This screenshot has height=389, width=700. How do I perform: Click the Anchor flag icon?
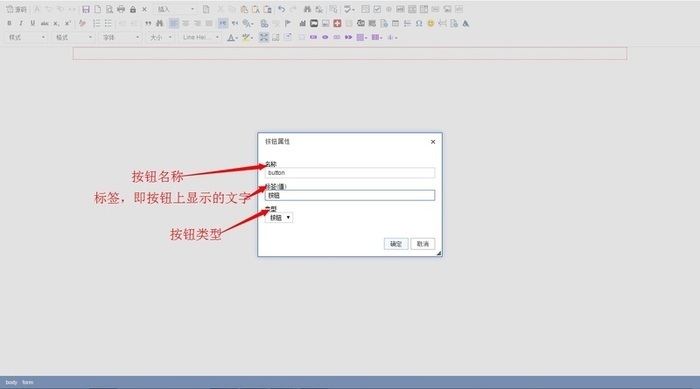pyautogui.click(x=288, y=23)
